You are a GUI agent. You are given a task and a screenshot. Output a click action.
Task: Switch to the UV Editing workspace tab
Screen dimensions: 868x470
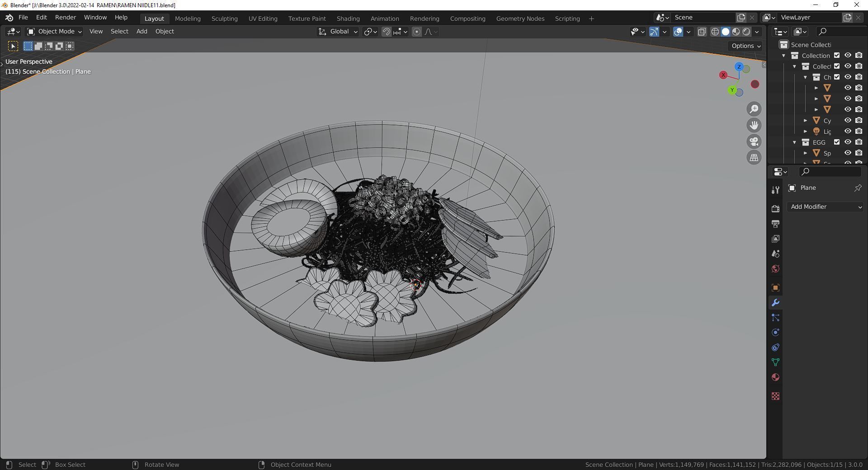pos(263,19)
